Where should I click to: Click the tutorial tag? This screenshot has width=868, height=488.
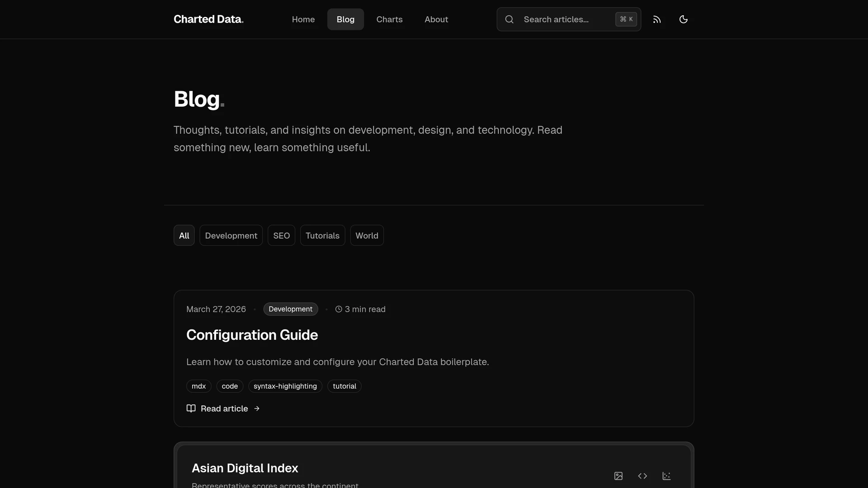(344, 386)
